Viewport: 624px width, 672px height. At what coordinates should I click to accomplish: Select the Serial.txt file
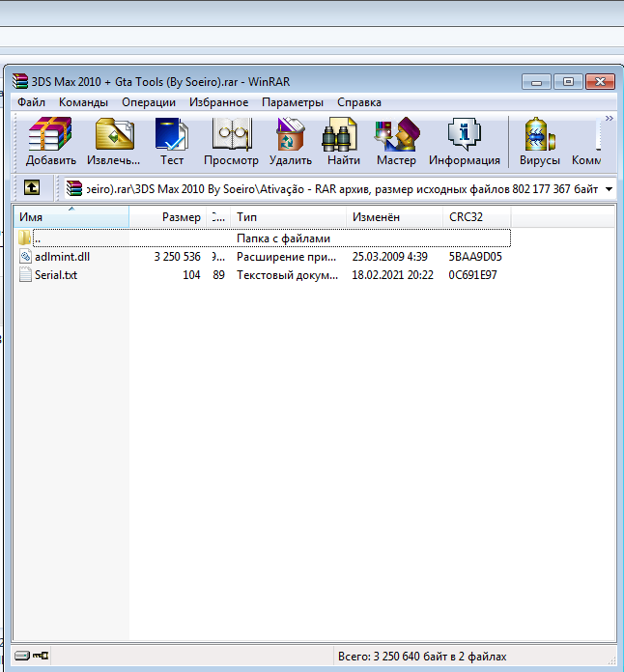click(56, 275)
